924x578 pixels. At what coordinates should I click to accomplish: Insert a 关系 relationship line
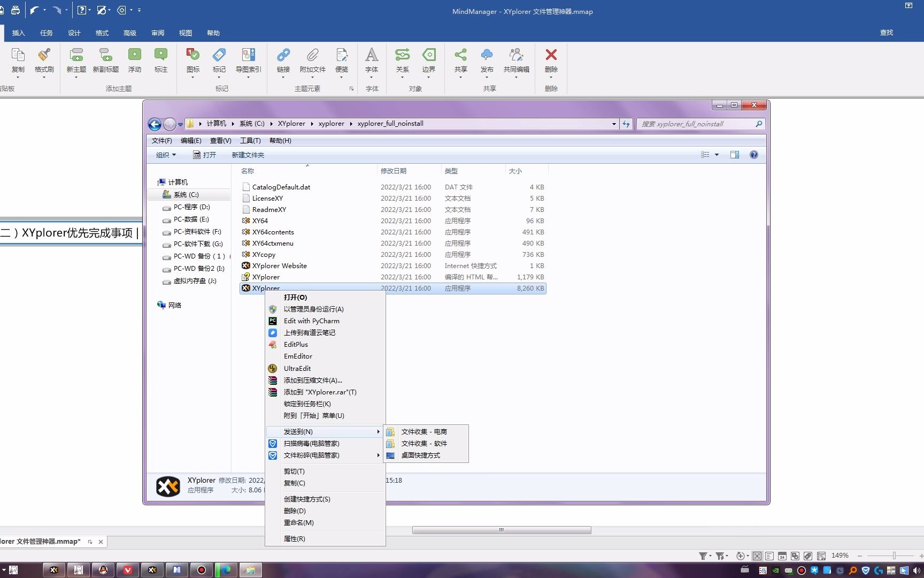tap(403, 55)
